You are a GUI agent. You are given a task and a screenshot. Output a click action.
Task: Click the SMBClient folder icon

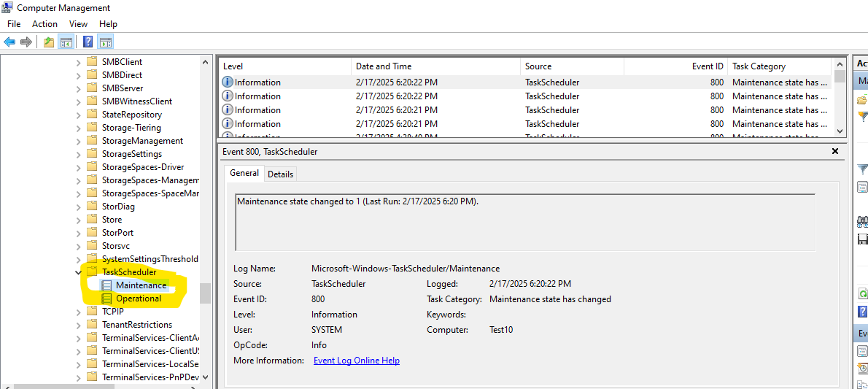click(x=92, y=61)
